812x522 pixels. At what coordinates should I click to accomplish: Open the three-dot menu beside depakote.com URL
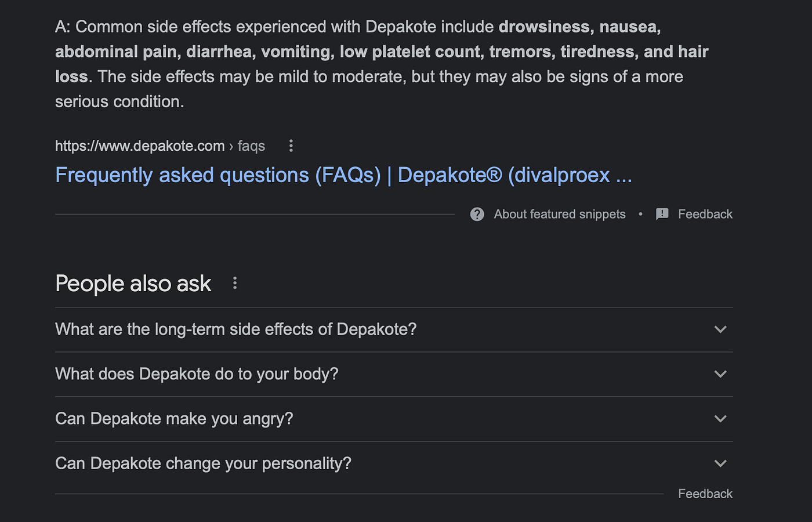291,146
